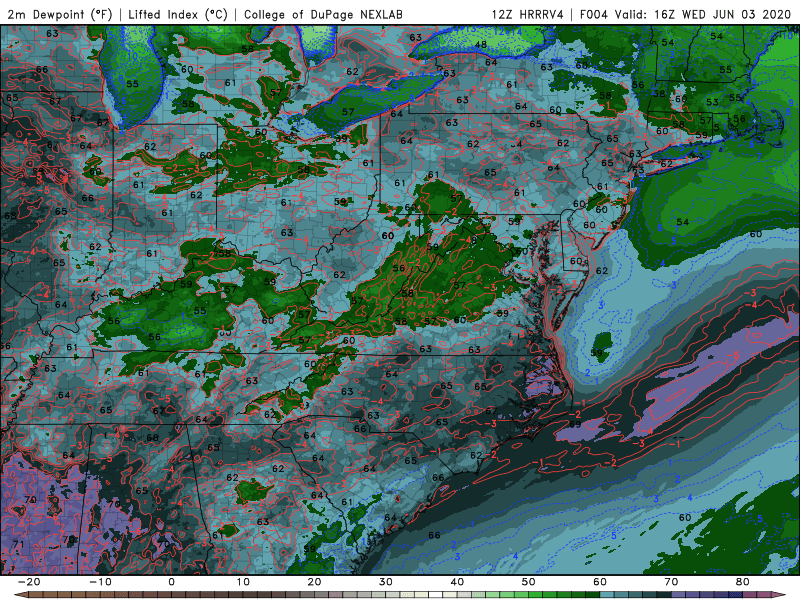Click the white segment of the color bar
This screenshot has width=800, height=600.
click(435, 595)
